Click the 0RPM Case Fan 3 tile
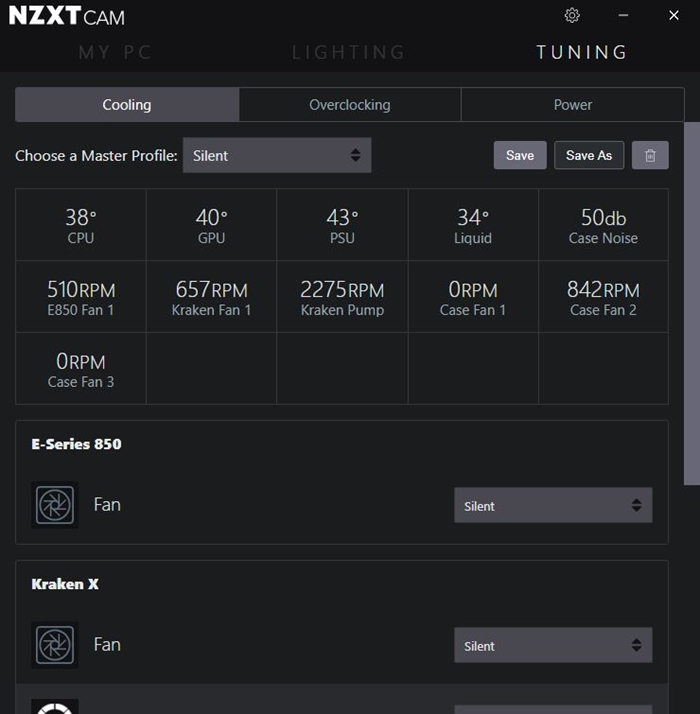 81,369
